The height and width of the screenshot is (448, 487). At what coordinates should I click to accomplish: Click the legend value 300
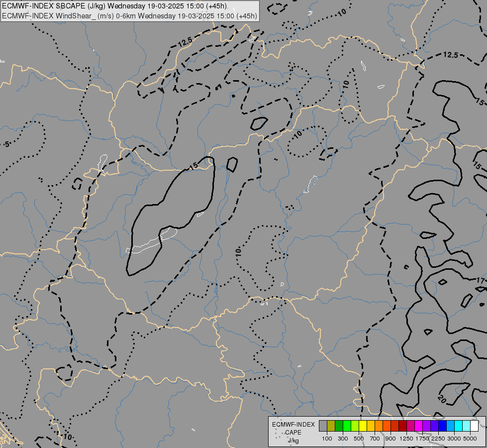click(343, 439)
